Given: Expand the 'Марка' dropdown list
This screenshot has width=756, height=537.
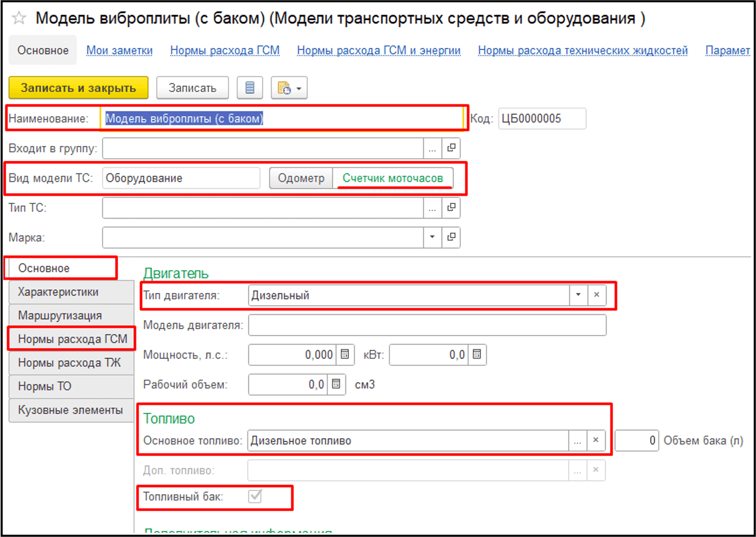Looking at the screenshot, I should point(432,237).
